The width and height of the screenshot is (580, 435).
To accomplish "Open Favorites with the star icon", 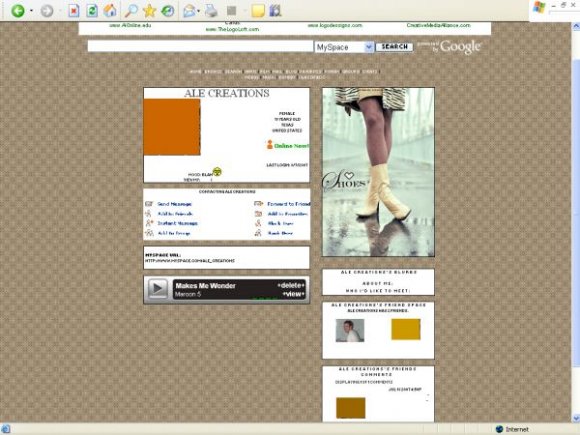I will pyautogui.click(x=149, y=11).
